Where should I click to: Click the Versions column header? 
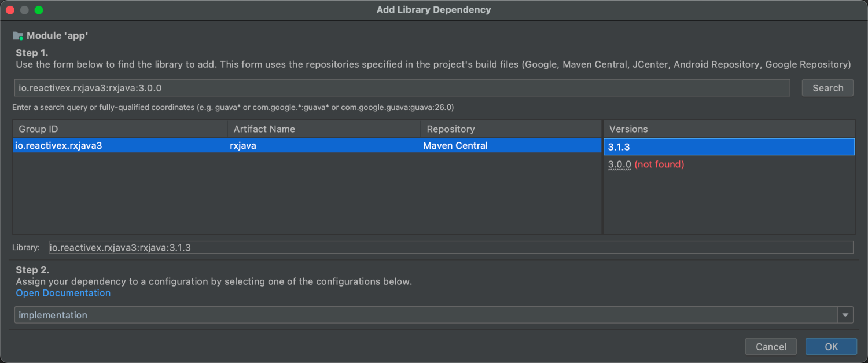[729, 129]
